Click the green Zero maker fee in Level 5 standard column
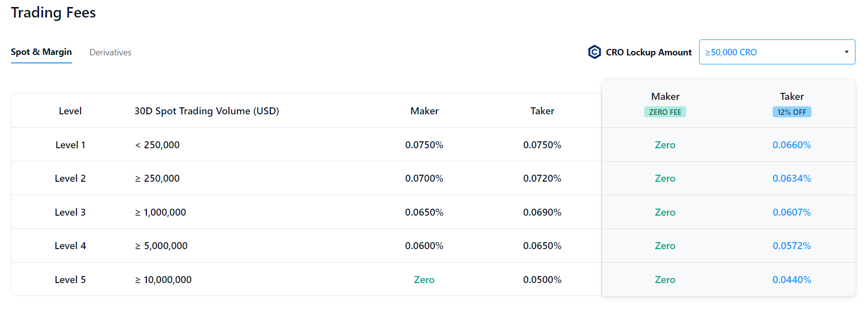Image resolution: width=868 pixels, height=317 pixels. pyautogui.click(x=424, y=280)
